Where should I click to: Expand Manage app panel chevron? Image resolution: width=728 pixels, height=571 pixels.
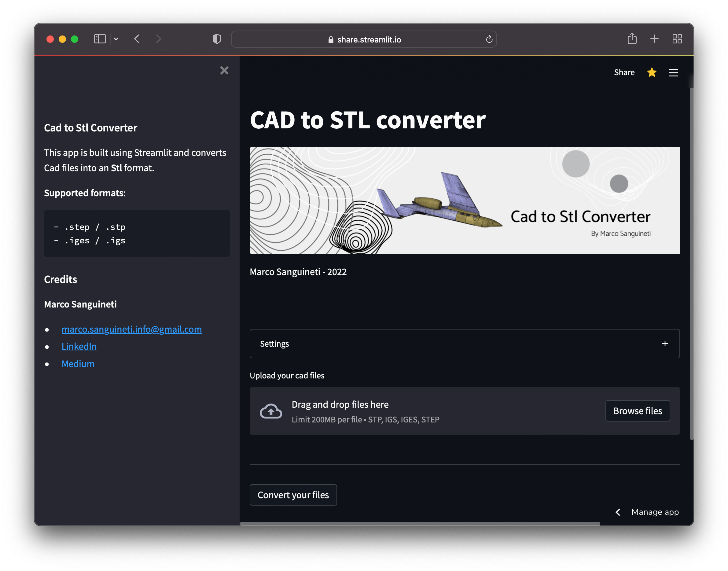618,512
